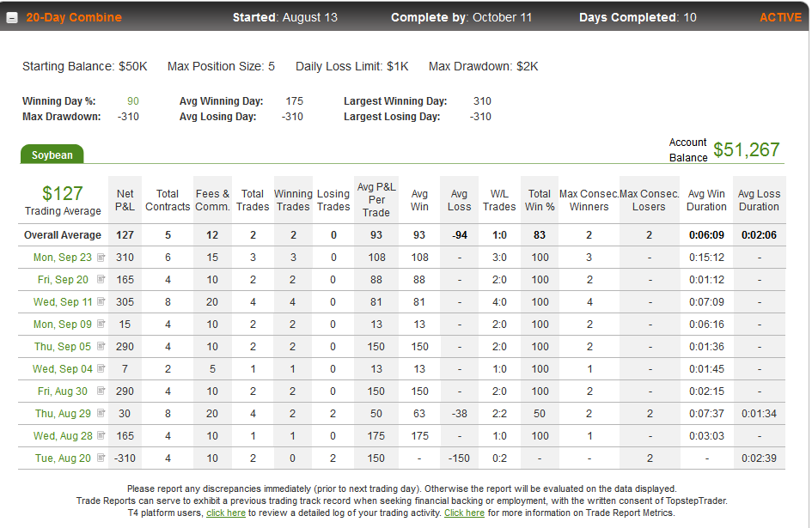The height and width of the screenshot is (528, 812).
Task: Click the ACTIVE status label
Action: 780,17
